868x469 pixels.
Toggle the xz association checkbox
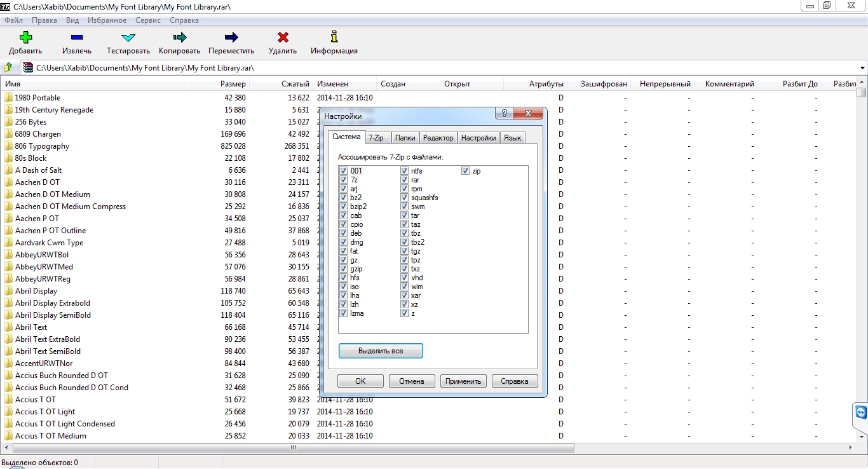[405, 304]
